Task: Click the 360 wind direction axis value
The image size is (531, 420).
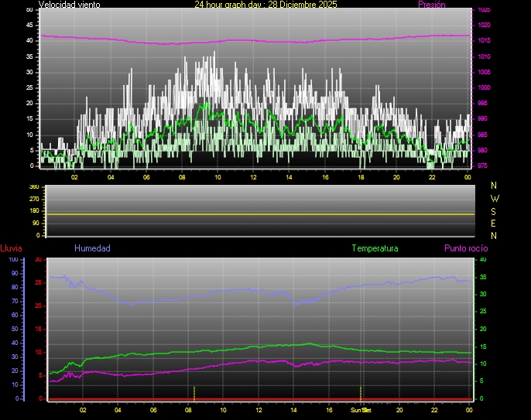Action: tap(33, 187)
